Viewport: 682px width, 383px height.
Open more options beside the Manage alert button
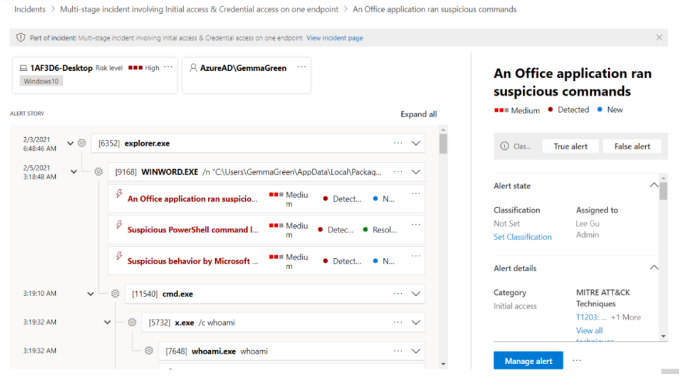tap(577, 360)
